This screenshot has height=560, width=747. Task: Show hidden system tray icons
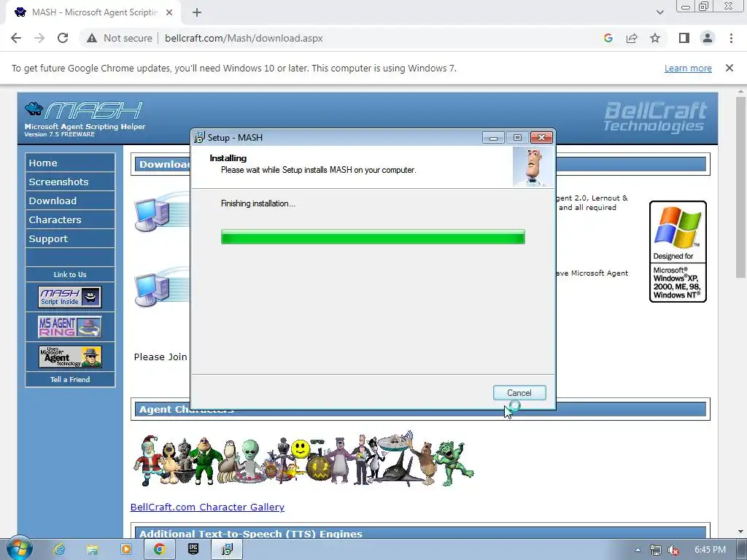[x=638, y=550]
